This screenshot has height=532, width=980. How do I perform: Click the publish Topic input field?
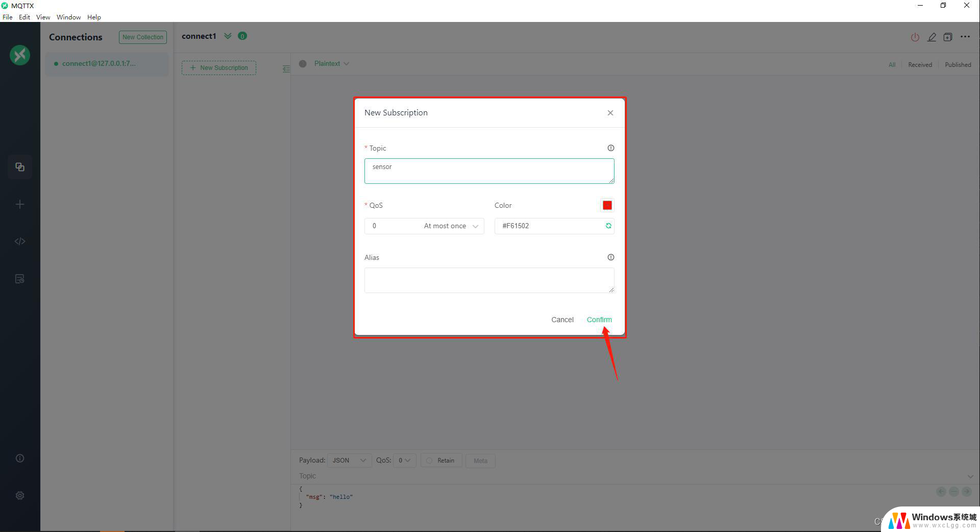[x=630, y=476]
